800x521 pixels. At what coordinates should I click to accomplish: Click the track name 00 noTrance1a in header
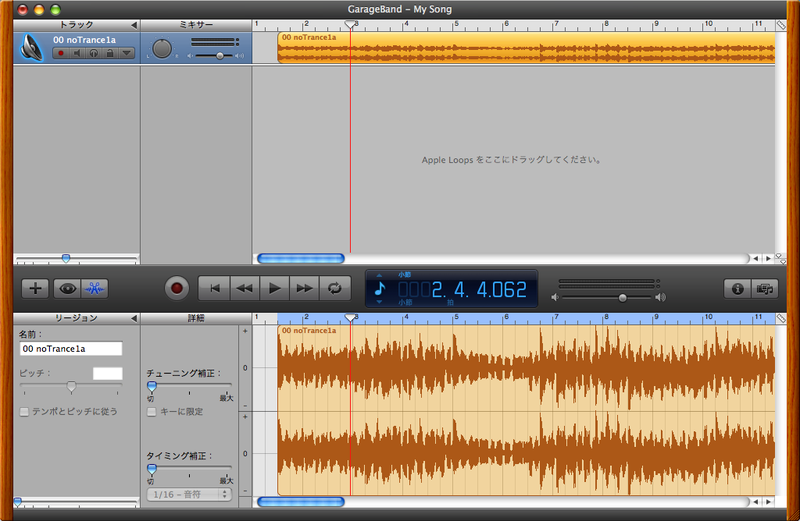pyautogui.click(x=85, y=40)
